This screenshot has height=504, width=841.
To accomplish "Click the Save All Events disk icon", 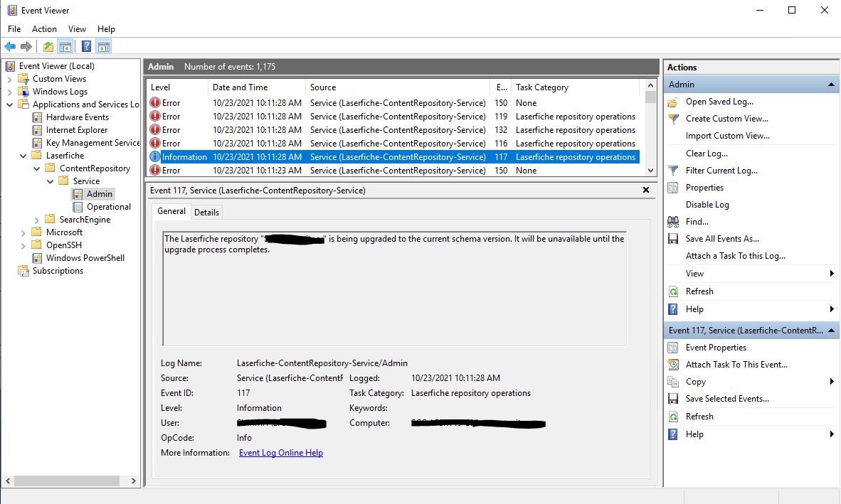I will [x=673, y=239].
